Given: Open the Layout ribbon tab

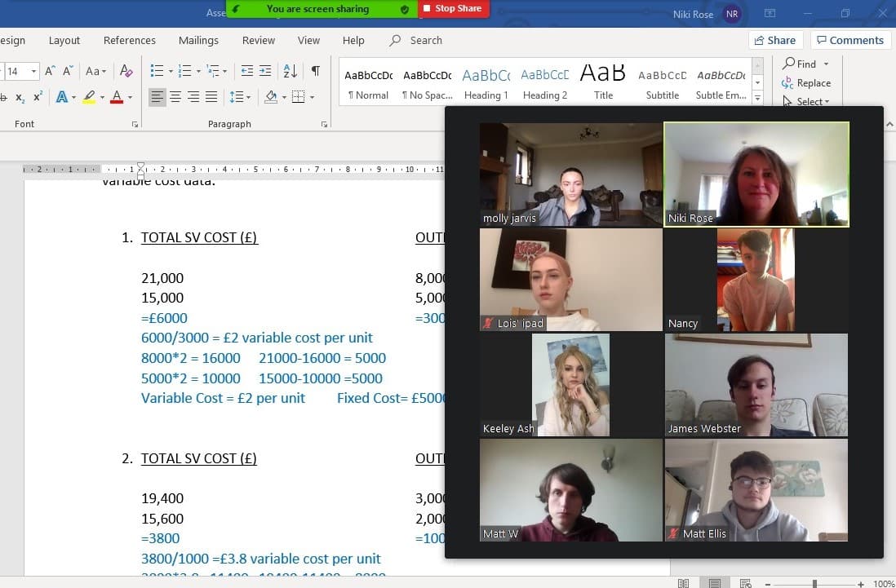Looking at the screenshot, I should point(64,41).
